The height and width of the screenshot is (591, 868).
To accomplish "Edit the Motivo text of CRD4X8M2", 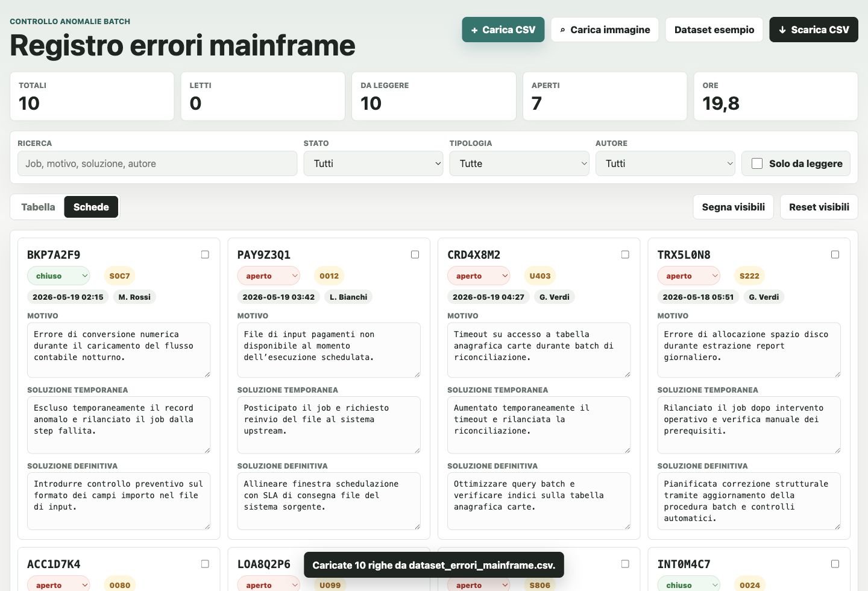I will [x=539, y=350].
